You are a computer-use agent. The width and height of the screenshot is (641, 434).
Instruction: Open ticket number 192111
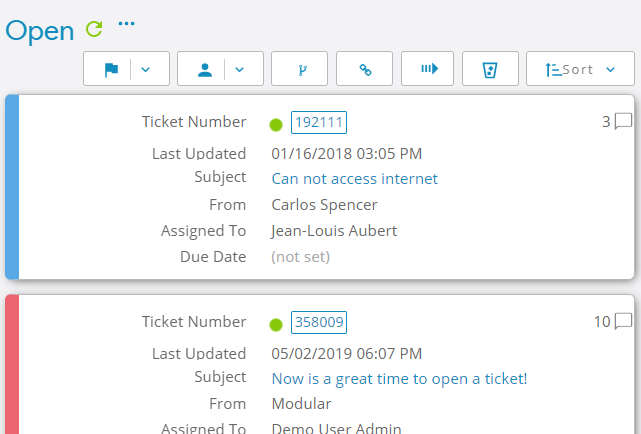(x=318, y=122)
